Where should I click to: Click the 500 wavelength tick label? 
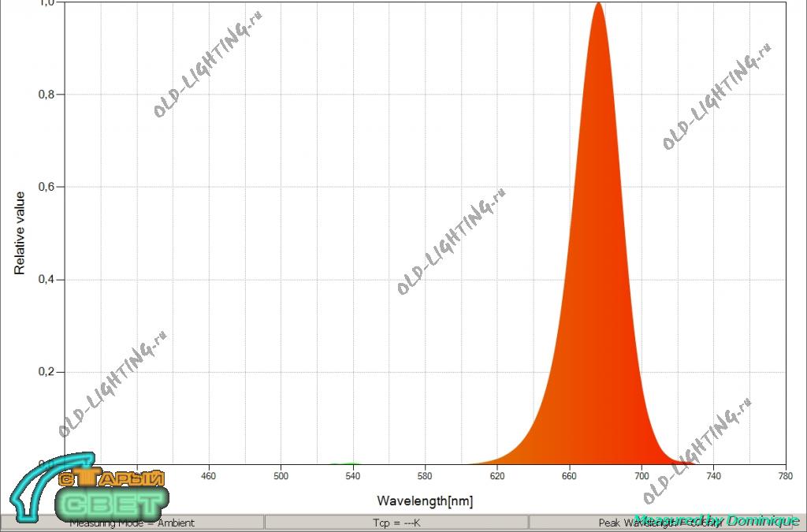[281, 476]
